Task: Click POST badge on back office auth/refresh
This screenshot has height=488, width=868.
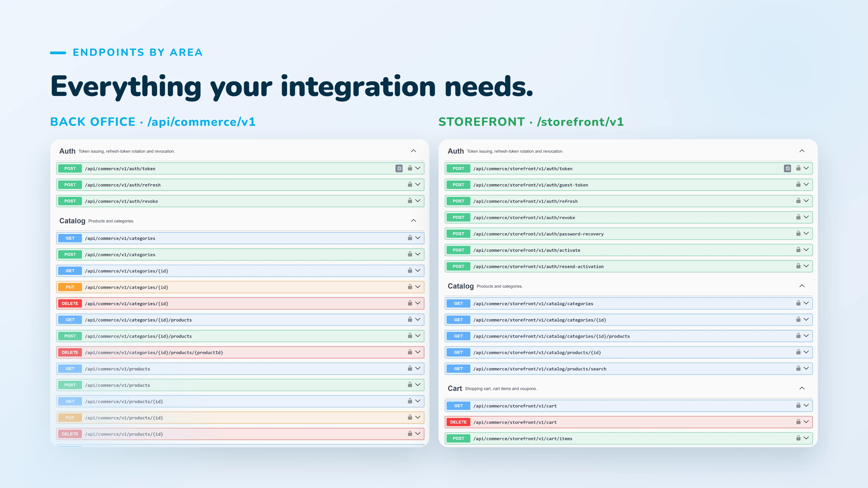Action: point(70,185)
